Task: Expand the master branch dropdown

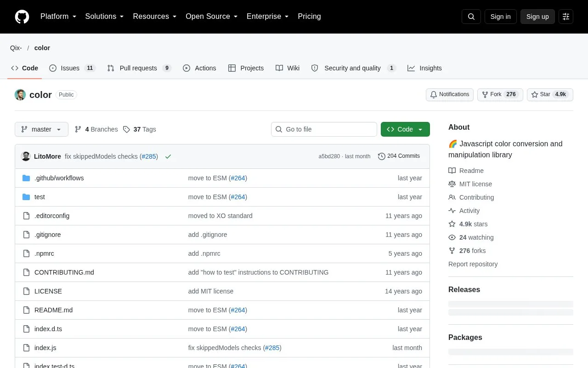Action: (41, 129)
